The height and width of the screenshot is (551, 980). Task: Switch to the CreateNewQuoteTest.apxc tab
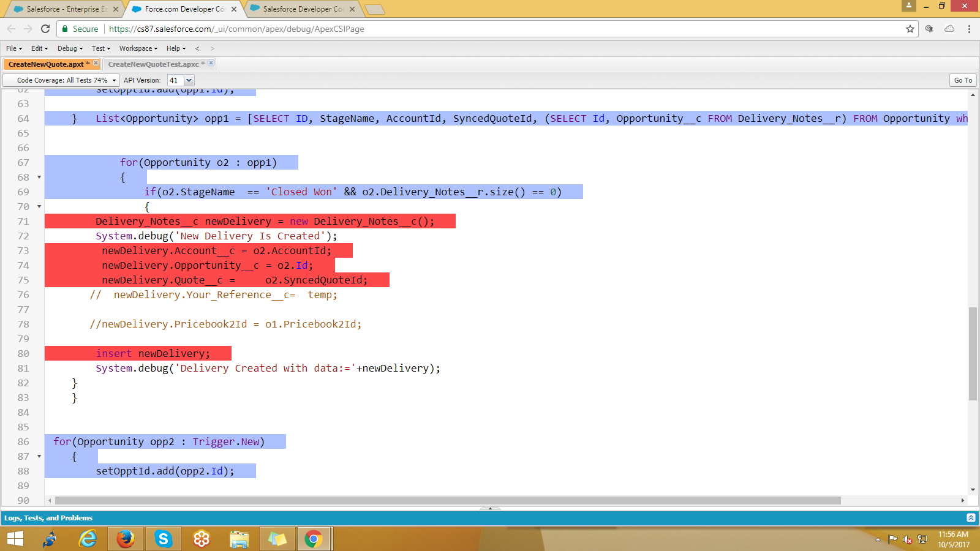tap(153, 63)
